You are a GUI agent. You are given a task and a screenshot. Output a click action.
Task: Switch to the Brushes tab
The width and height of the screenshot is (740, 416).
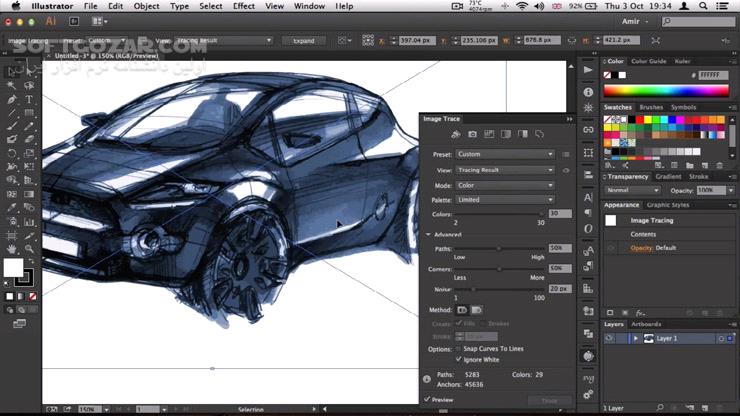(x=651, y=108)
